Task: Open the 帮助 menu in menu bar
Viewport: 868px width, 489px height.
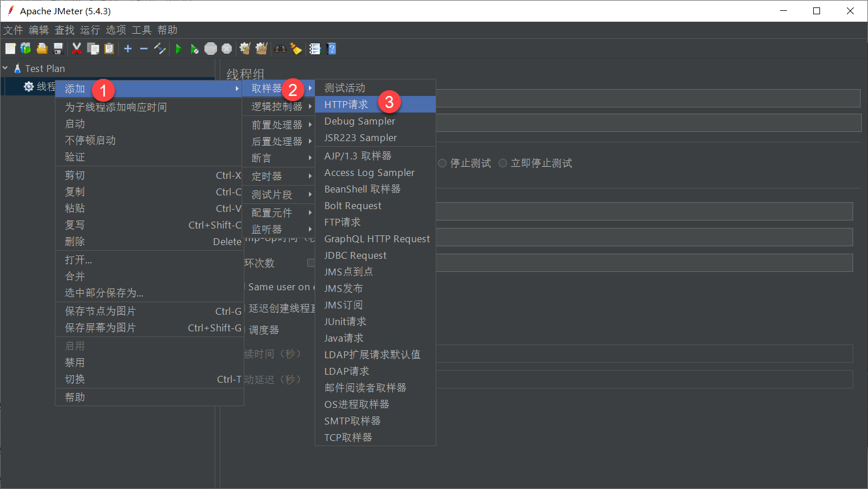Action: point(167,30)
